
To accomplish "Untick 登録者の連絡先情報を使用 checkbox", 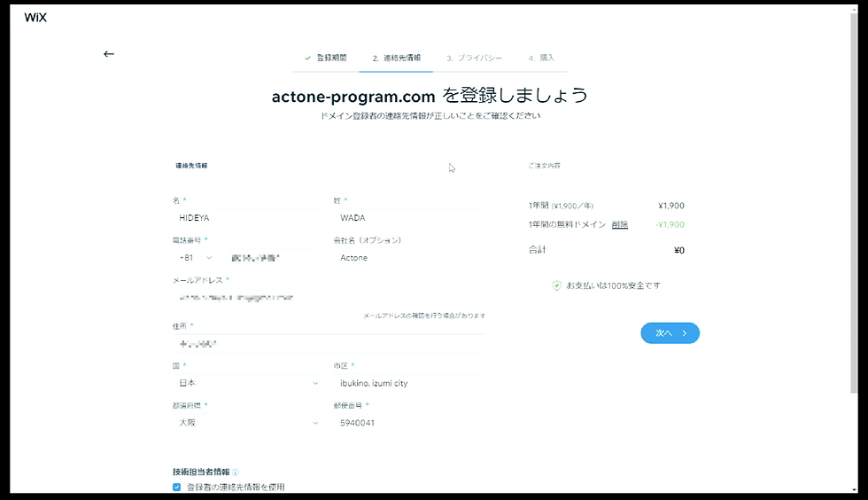I will (176, 488).
